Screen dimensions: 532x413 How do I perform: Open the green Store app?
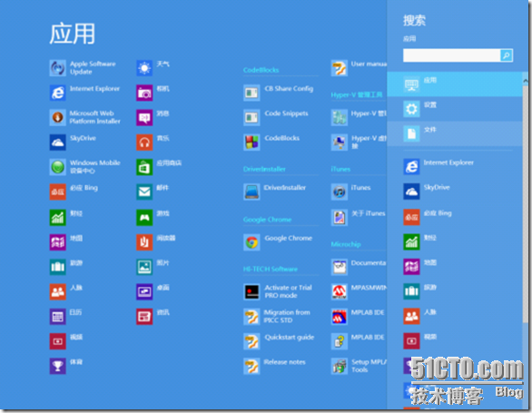tap(159, 167)
